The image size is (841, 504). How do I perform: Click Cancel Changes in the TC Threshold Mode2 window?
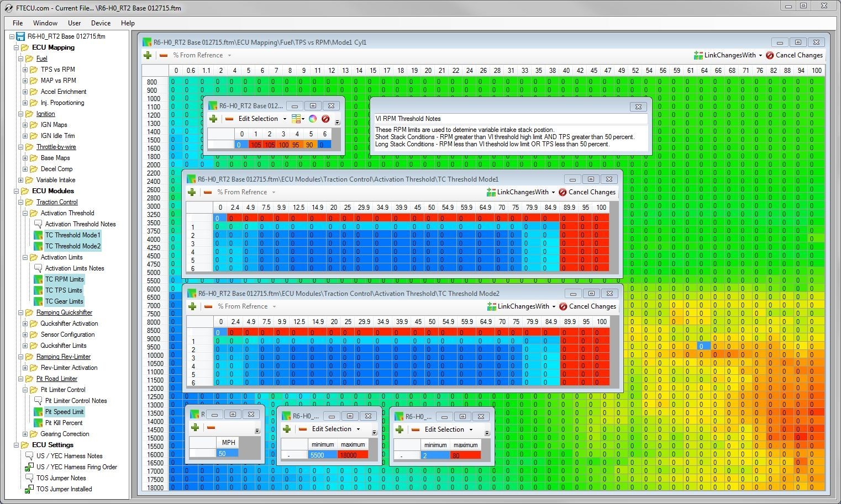[587, 306]
